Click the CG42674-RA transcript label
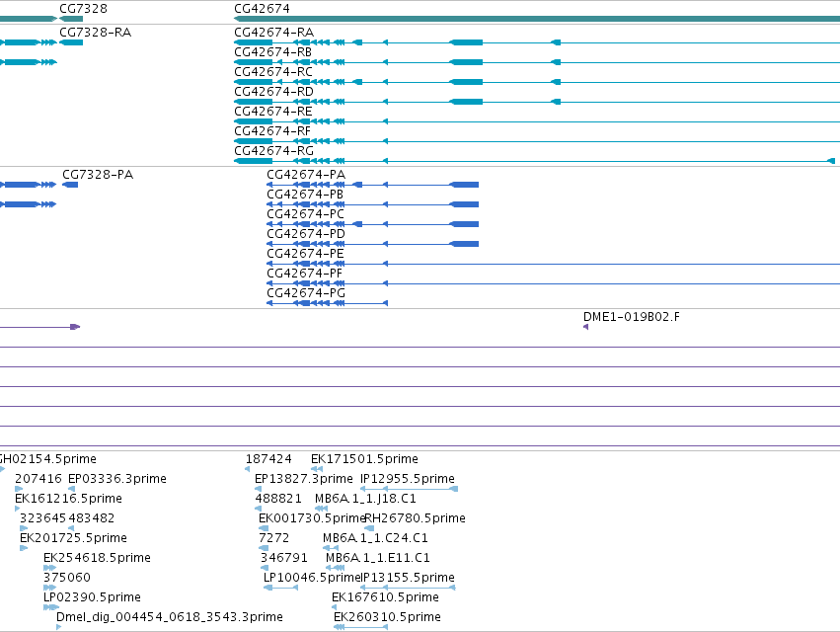840x632 pixels. [x=273, y=33]
